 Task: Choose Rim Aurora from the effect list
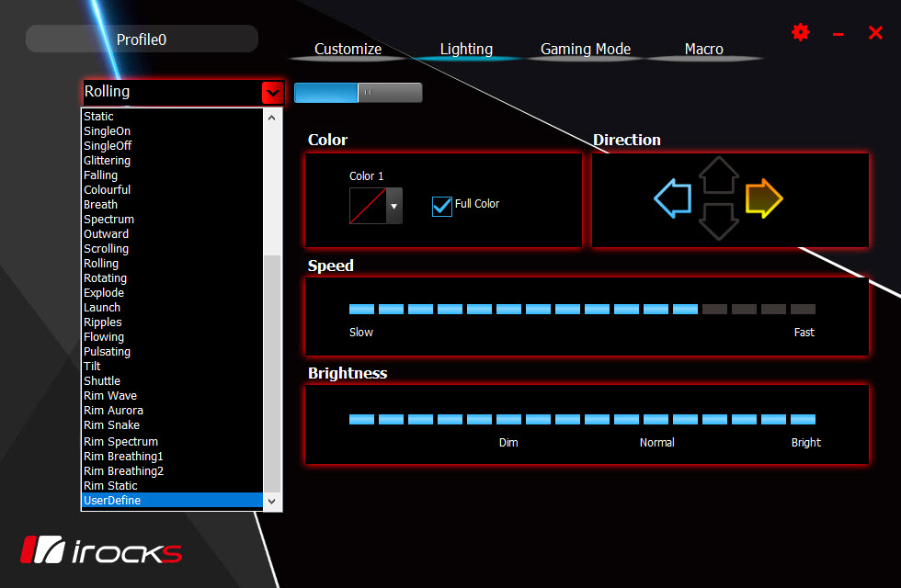pyautogui.click(x=173, y=411)
